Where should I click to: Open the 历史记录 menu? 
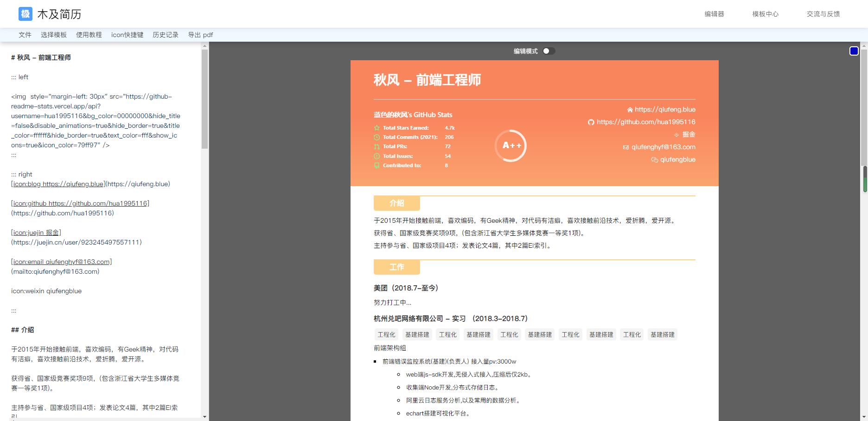(166, 35)
